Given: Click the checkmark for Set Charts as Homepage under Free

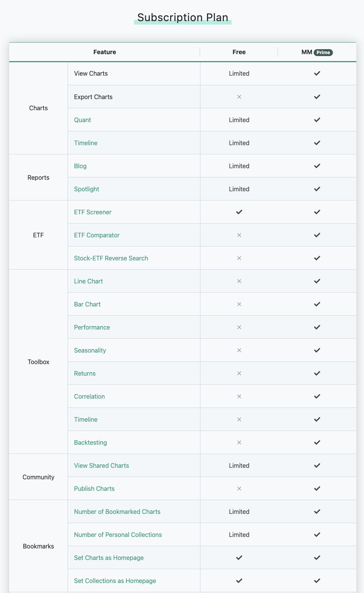Looking at the screenshot, I should tap(239, 557).
